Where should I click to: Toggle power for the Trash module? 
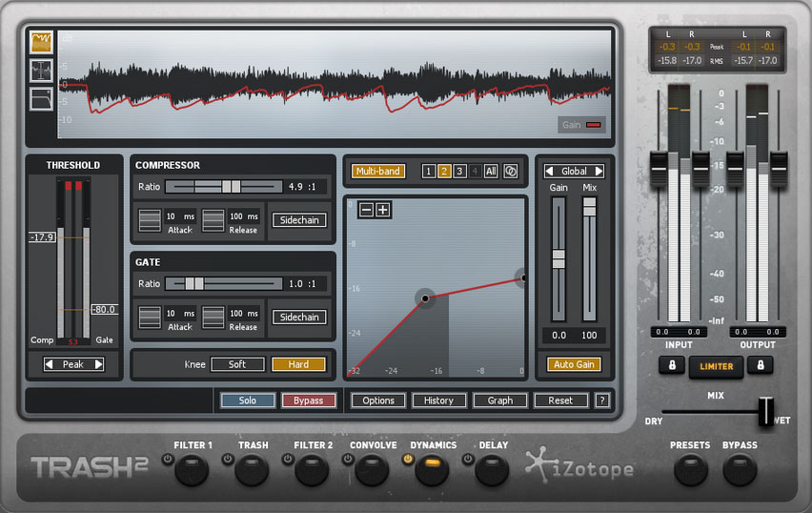tap(228, 459)
